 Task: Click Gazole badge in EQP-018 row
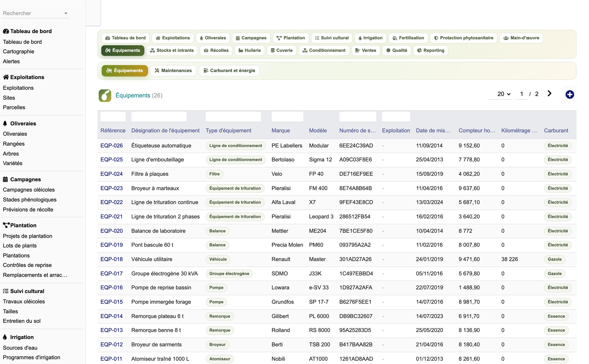click(554, 259)
